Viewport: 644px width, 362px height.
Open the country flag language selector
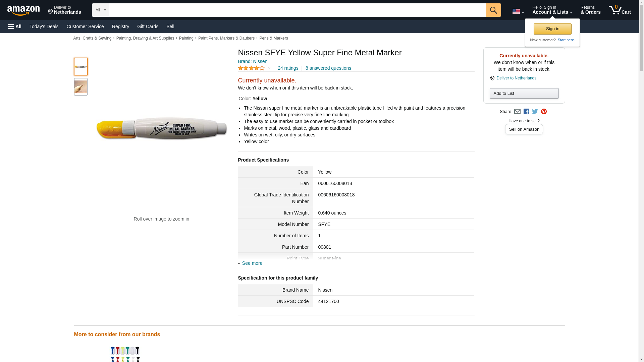(518, 11)
